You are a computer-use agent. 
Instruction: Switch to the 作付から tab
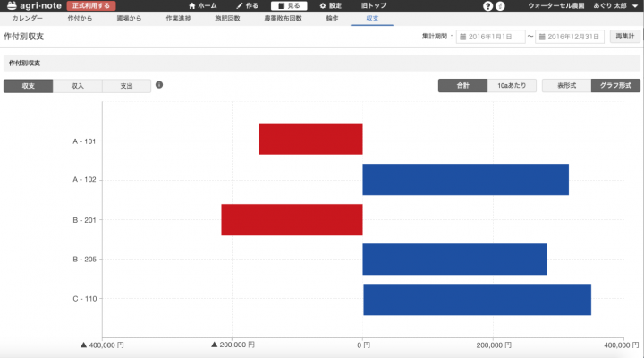point(80,19)
